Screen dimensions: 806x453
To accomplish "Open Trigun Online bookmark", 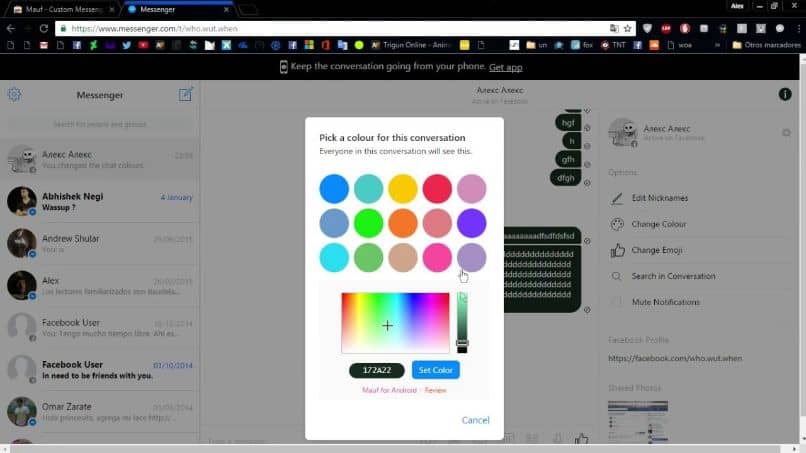I will tap(410, 45).
